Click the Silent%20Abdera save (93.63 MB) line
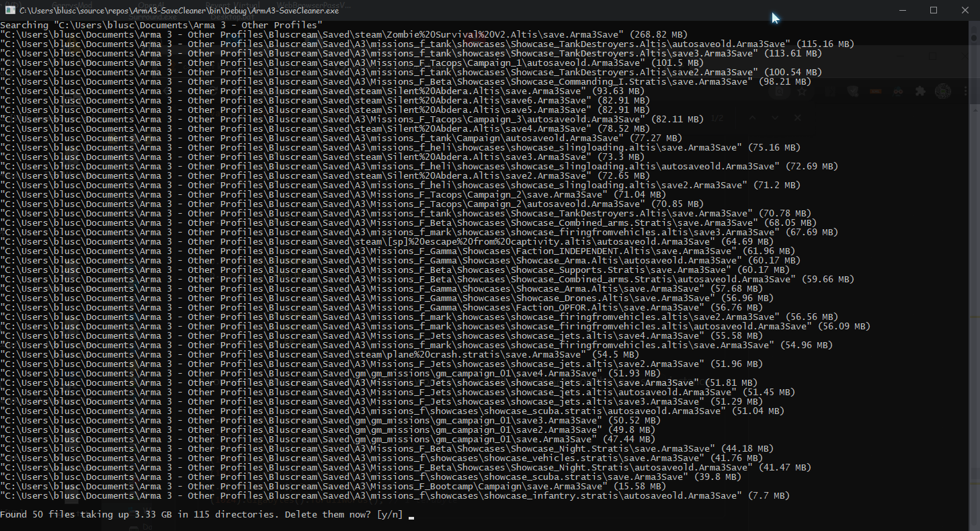This screenshot has height=531, width=980. [322, 91]
